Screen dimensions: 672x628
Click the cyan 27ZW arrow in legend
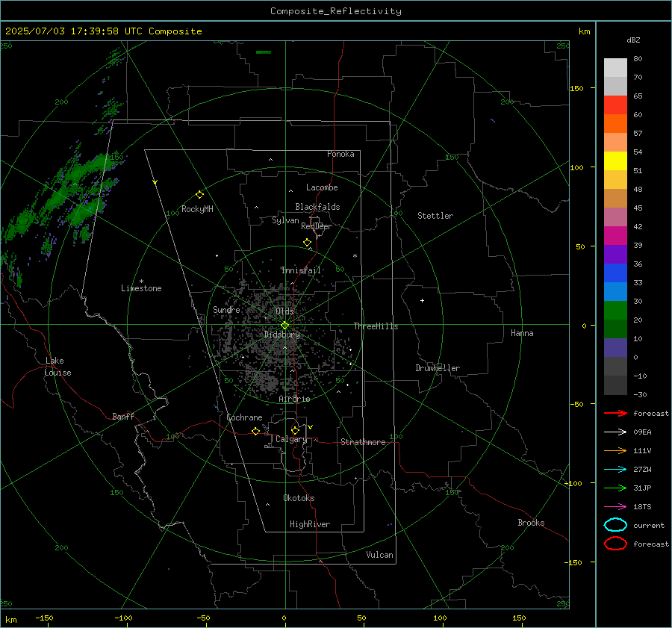(x=615, y=470)
